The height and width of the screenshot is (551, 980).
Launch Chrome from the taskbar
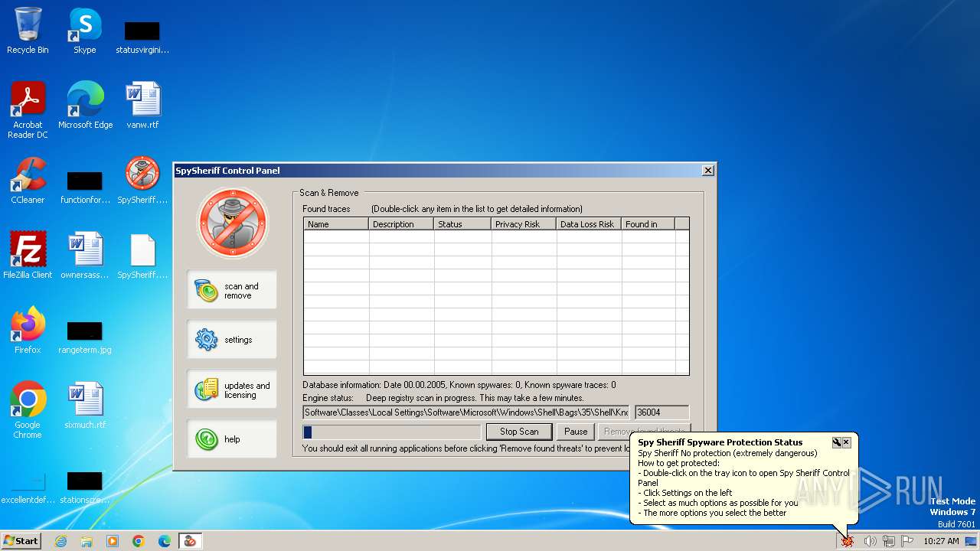pyautogui.click(x=139, y=541)
